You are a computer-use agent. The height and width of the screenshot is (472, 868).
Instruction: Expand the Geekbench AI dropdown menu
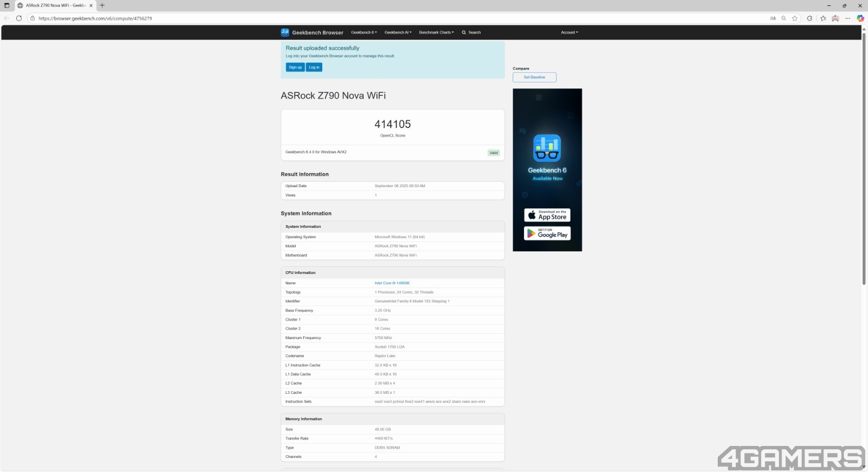[x=398, y=33]
